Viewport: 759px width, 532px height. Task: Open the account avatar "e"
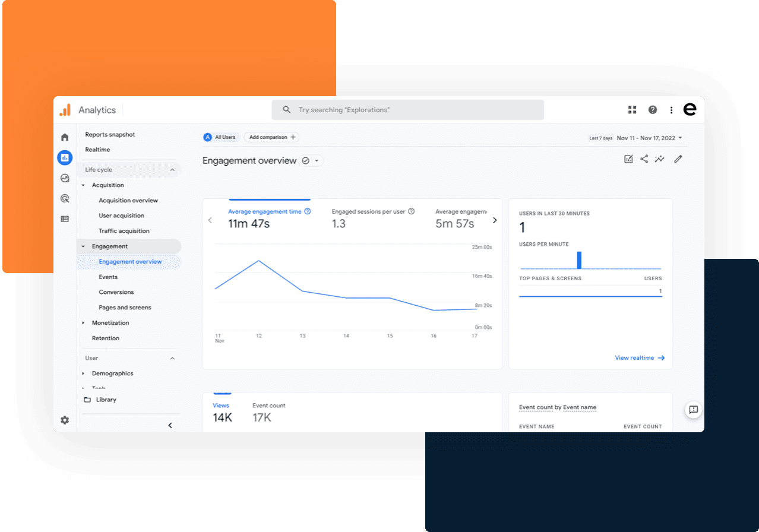[690, 109]
